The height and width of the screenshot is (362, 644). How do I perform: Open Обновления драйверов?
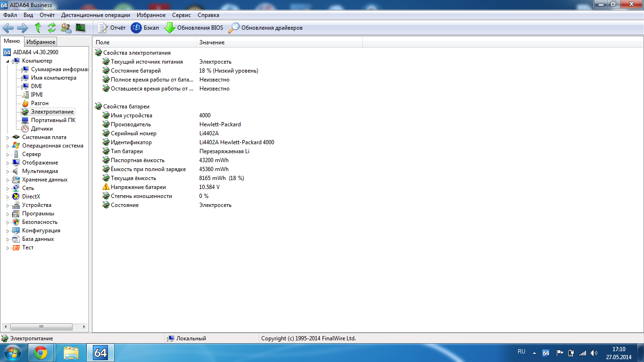point(265,28)
